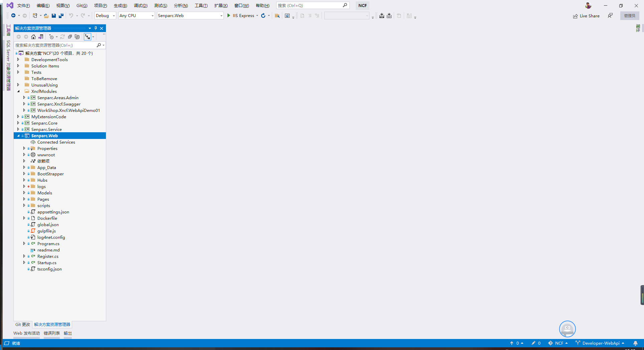The height and width of the screenshot is (350, 644).
Task: Click the main search box (Ctrl+Q)
Action: 313,5
